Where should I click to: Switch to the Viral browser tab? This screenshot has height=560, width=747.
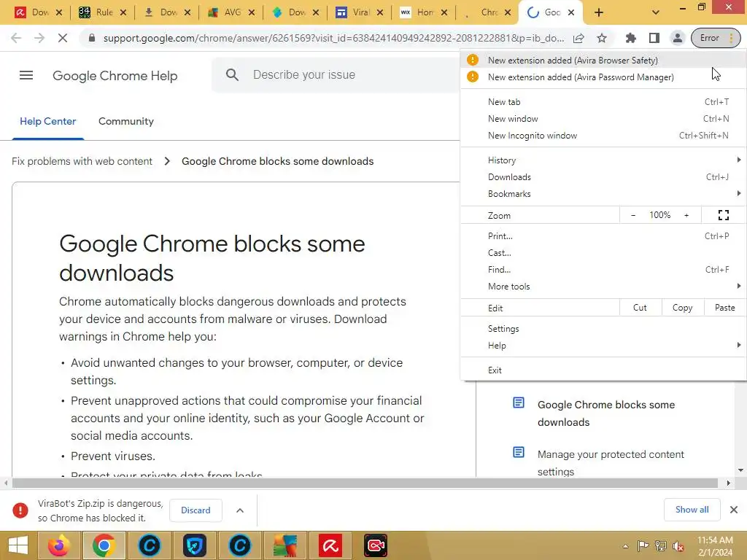(358, 12)
